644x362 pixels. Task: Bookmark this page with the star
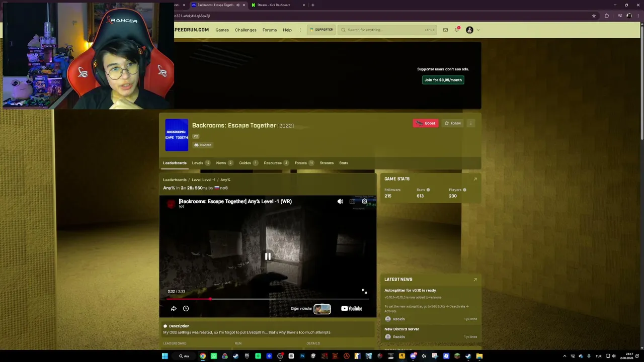[x=594, y=16]
